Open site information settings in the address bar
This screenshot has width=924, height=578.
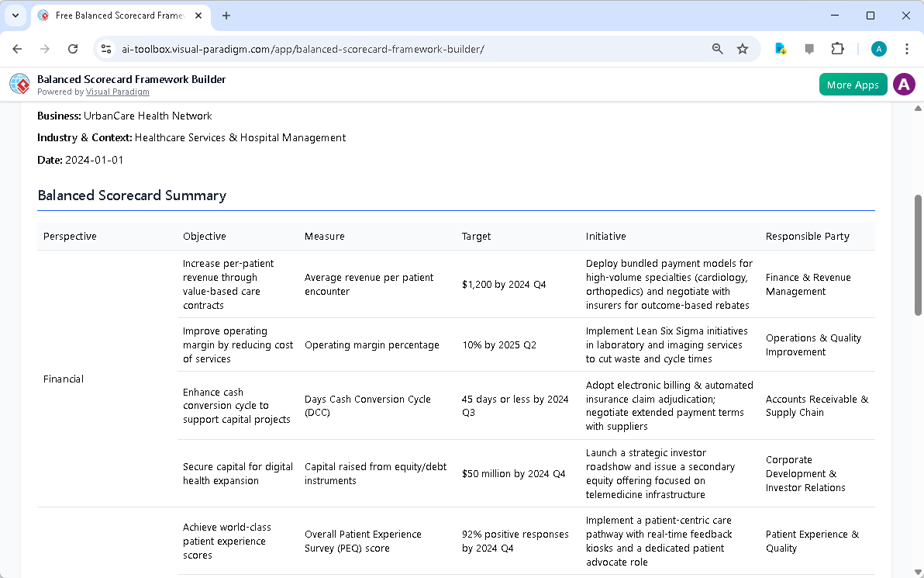pyautogui.click(x=105, y=48)
